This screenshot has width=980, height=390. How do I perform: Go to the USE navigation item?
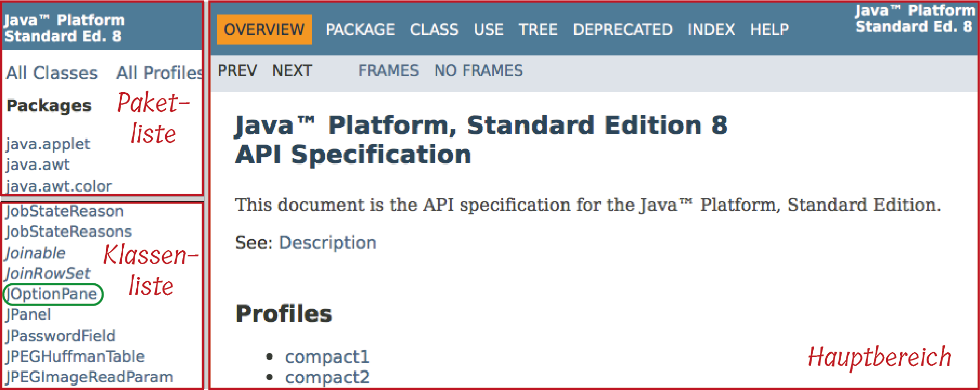(488, 30)
